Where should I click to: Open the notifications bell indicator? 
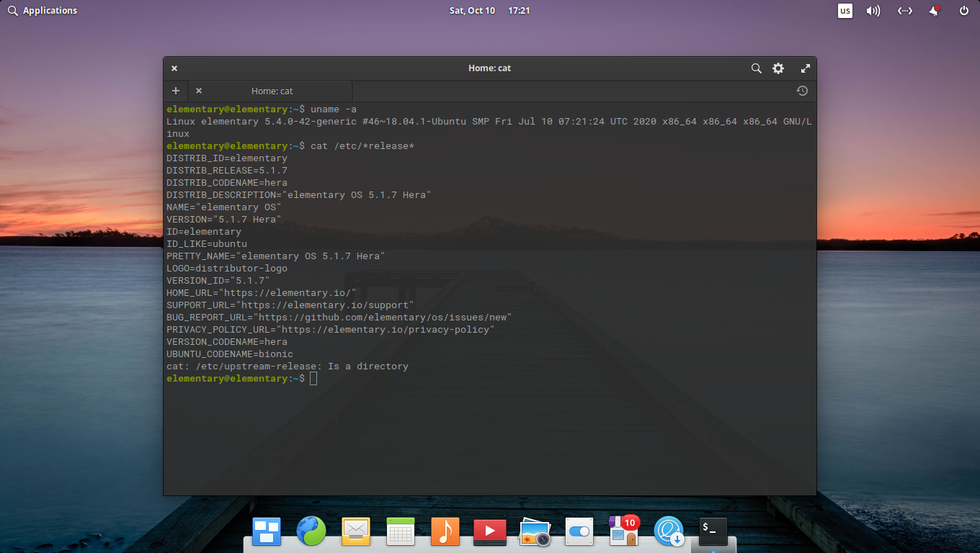[935, 10]
